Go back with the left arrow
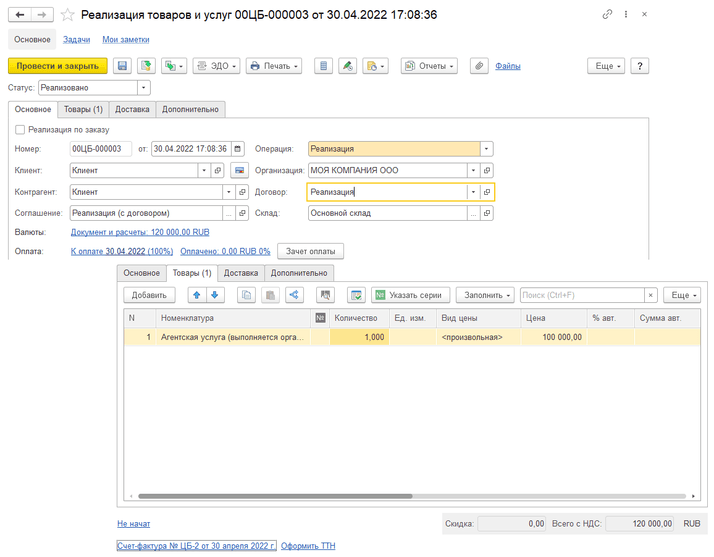The image size is (714, 557). coord(19,15)
